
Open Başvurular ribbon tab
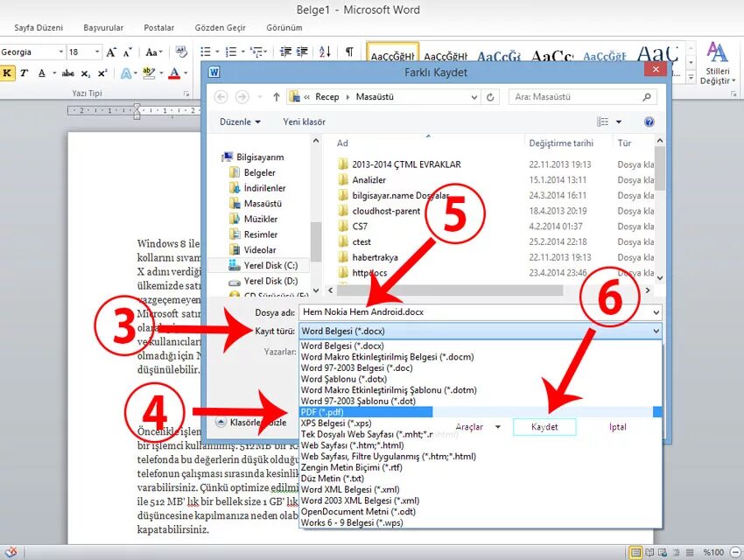pos(103,27)
